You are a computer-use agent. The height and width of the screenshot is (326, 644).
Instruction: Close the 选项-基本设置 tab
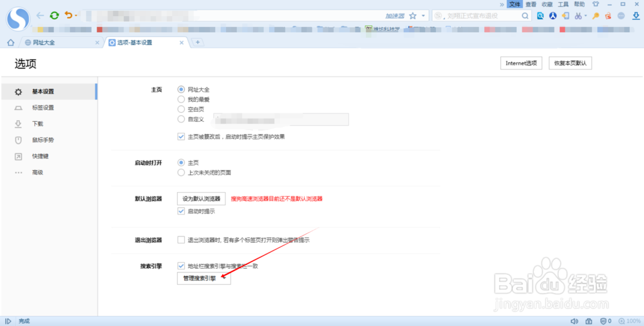click(182, 43)
